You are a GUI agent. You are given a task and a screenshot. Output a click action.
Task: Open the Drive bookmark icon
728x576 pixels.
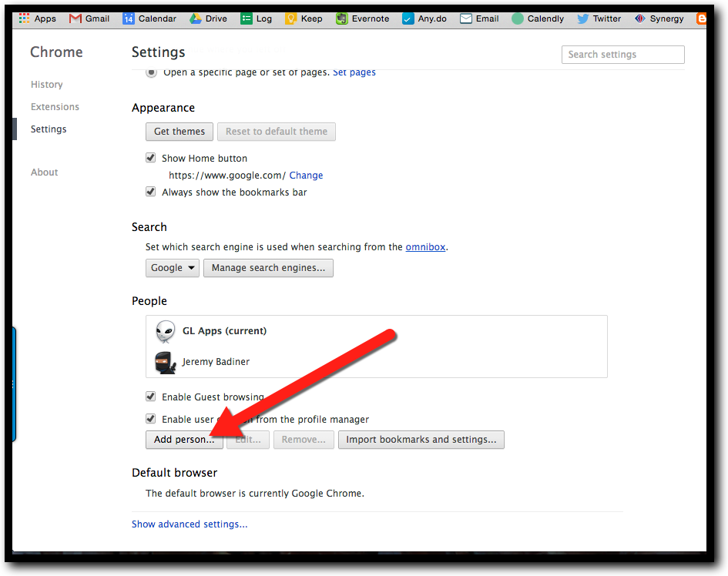196,18
